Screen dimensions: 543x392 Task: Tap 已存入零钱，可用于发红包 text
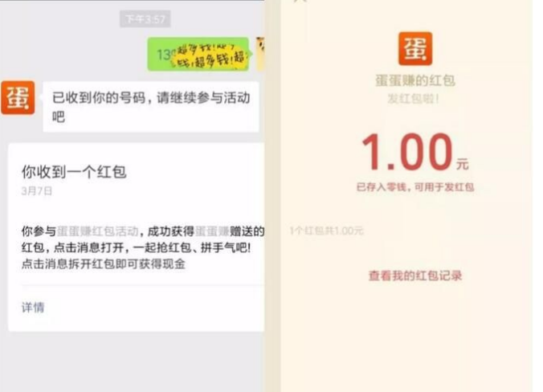(x=415, y=187)
